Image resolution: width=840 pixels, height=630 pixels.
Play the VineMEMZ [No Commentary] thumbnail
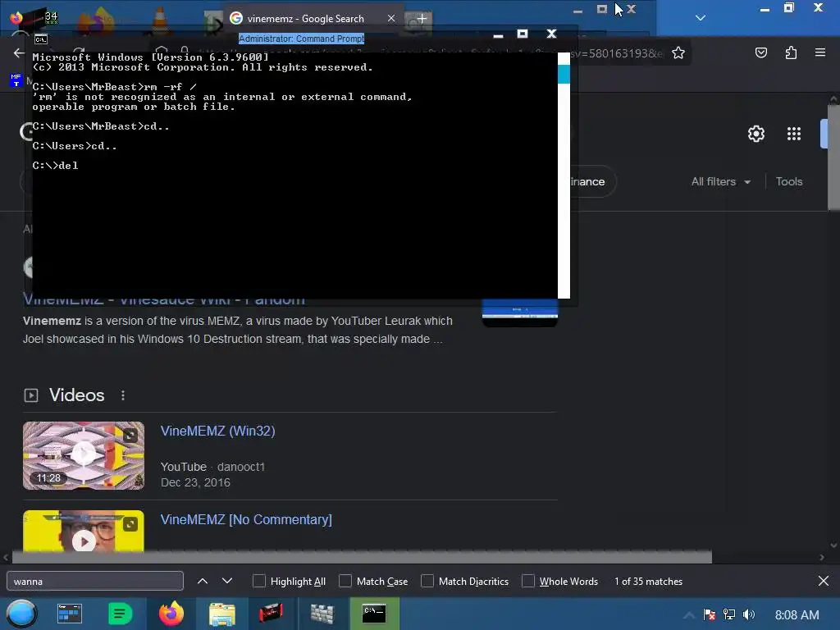[x=83, y=531]
